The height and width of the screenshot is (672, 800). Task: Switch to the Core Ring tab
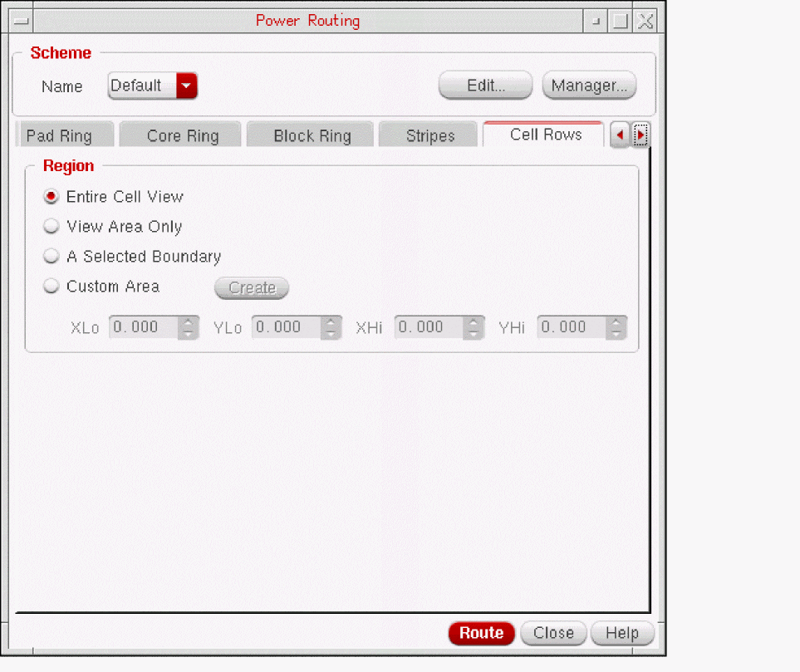tap(180, 135)
